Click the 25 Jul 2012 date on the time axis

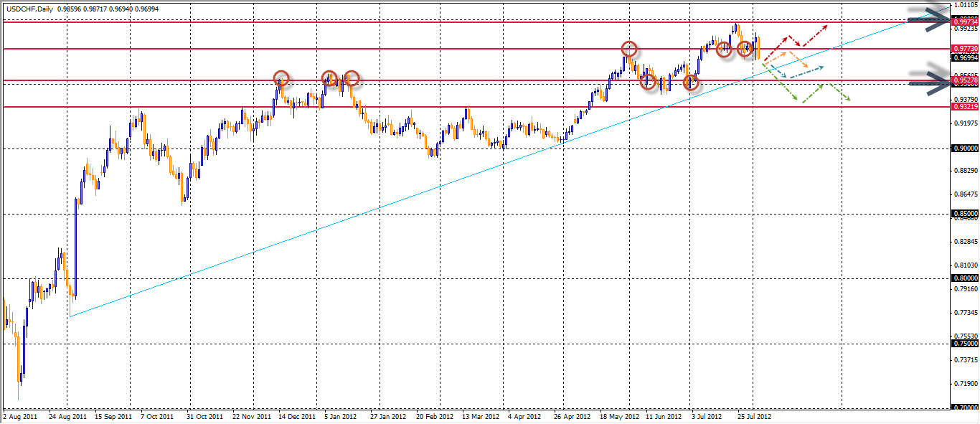(753, 415)
